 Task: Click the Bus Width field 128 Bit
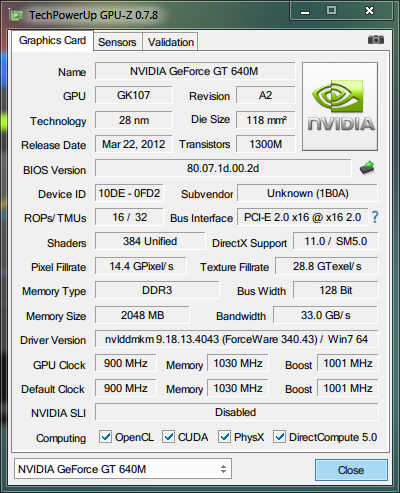click(x=336, y=290)
